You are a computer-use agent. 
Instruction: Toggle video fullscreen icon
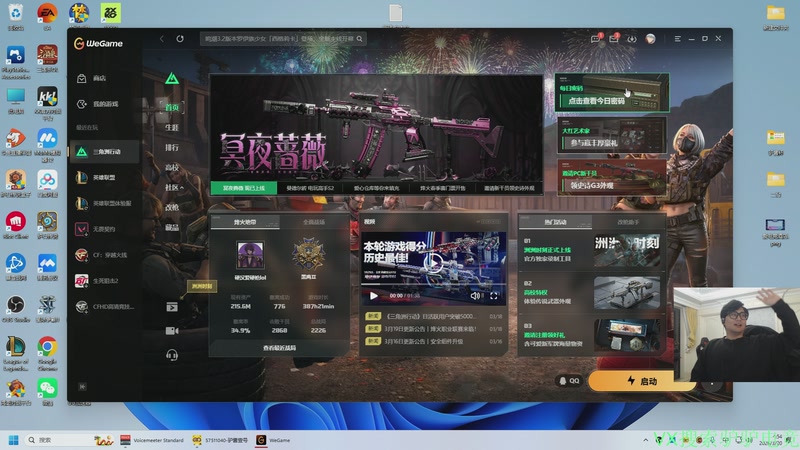(x=494, y=295)
